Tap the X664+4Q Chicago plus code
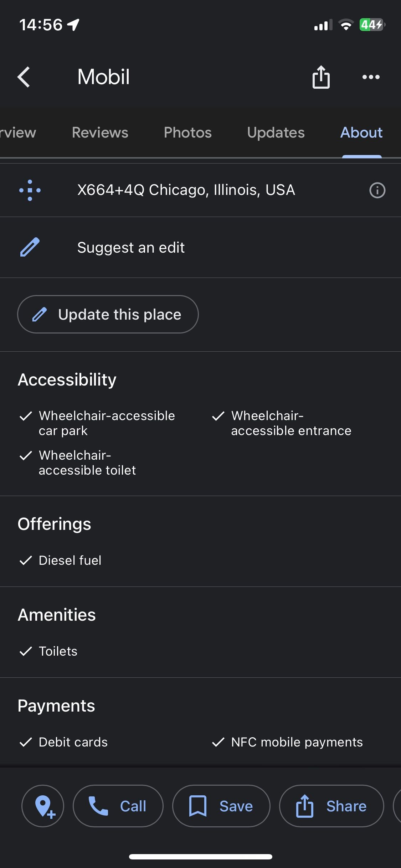The image size is (401, 868). (186, 190)
